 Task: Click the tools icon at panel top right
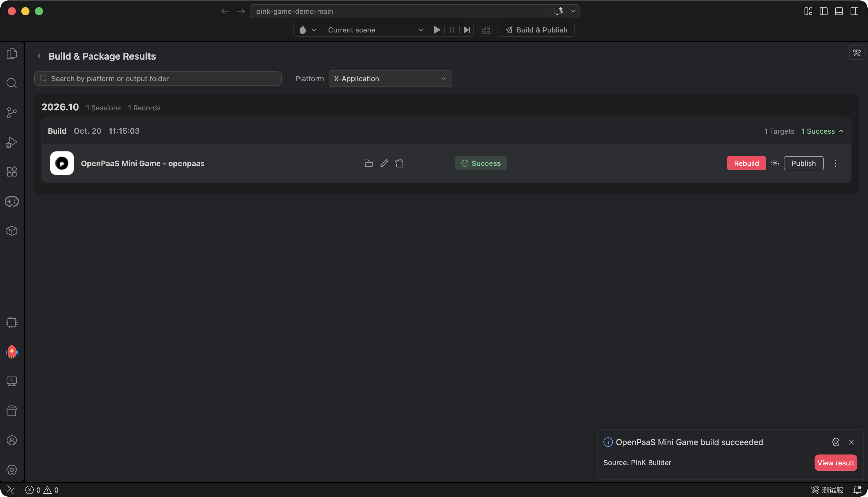857,53
